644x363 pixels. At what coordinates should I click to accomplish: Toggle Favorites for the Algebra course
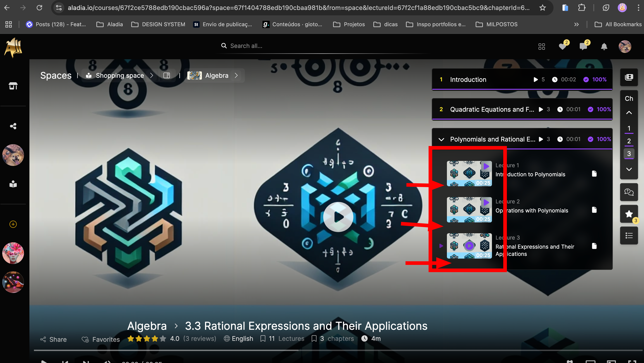click(101, 339)
